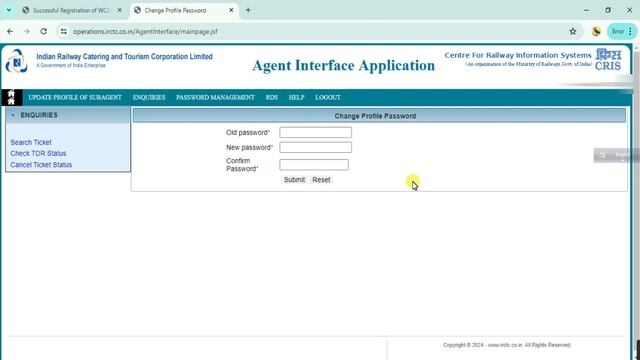Open a new browser tab
Viewport: 640px width, 360px height.
click(x=248, y=10)
